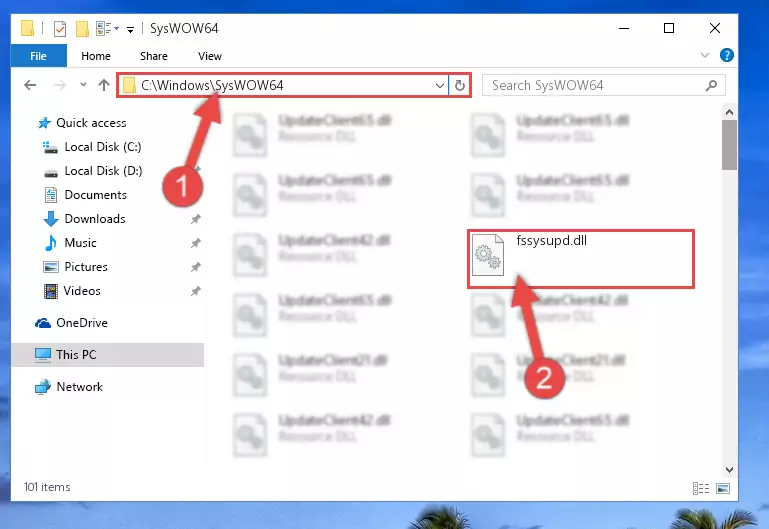769x529 pixels.
Task: Click the pin icon next to Downloads
Action: click(x=196, y=219)
